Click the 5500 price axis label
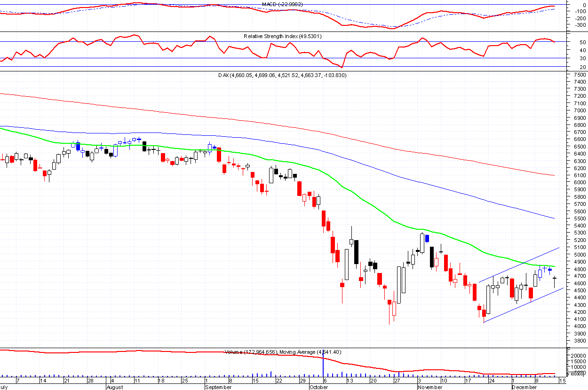This screenshot has height=390, width=588. [x=579, y=218]
